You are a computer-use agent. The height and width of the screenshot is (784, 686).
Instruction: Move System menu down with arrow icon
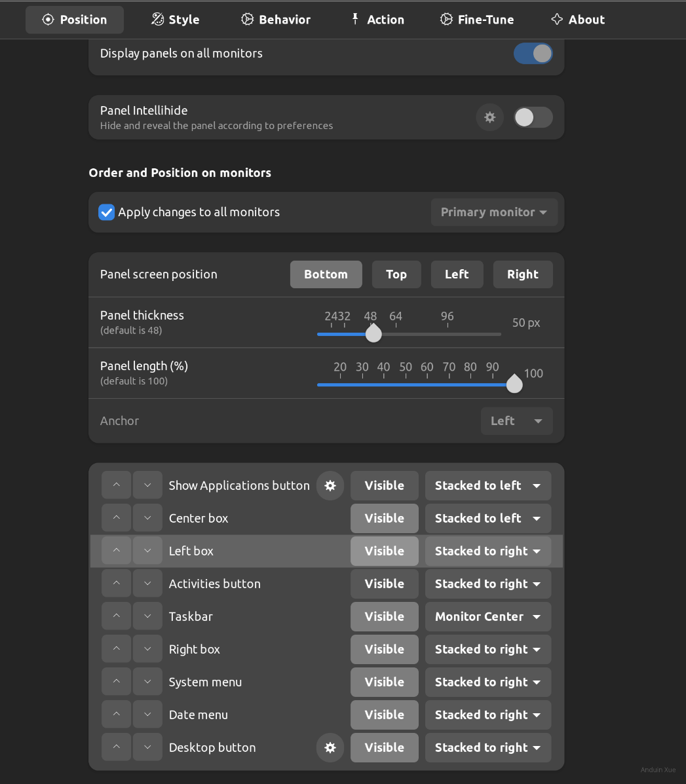147,682
